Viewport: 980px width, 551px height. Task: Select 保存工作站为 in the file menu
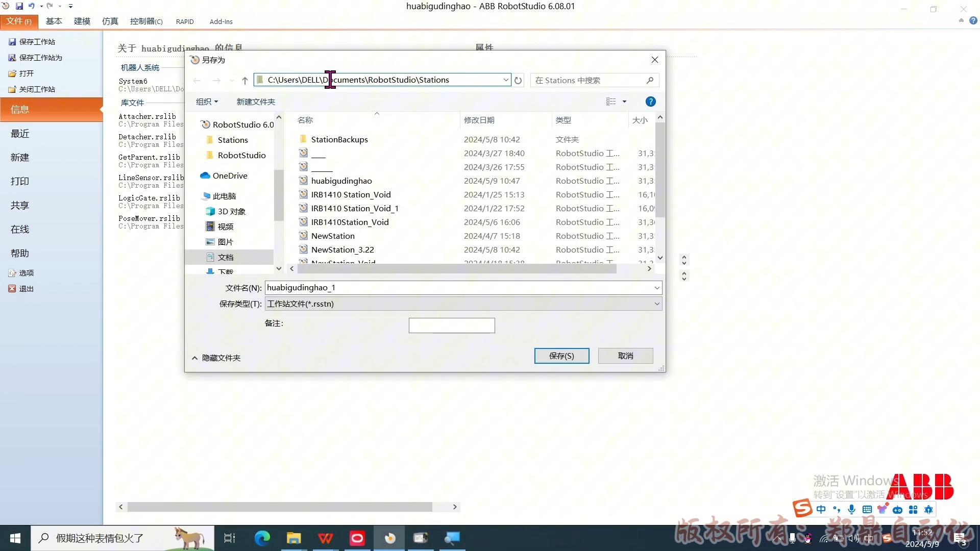(x=41, y=58)
